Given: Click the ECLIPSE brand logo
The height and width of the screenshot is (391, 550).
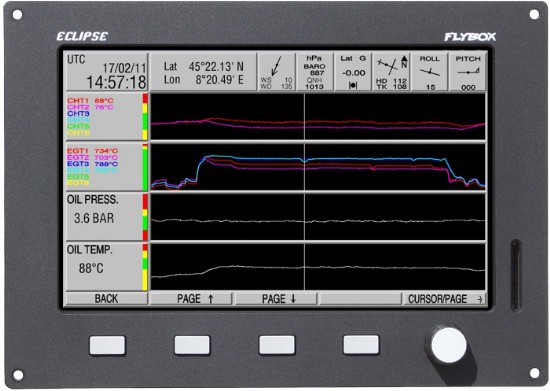Looking at the screenshot, I should pyautogui.click(x=82, y=36).
